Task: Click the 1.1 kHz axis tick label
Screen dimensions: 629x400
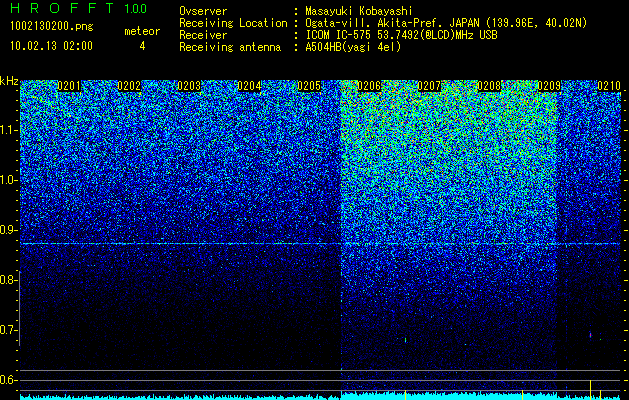Action: point(8,130)
